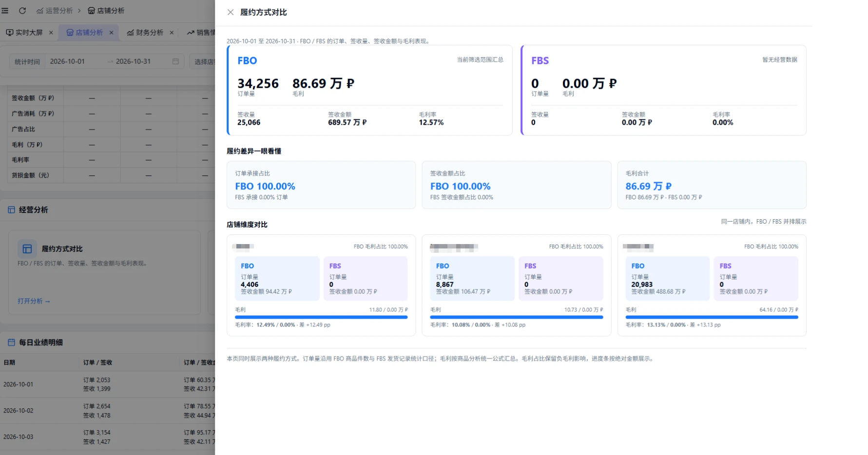Viewport: 868px width, 455px height.
Task: Click the 履约方式对比 card icon
Action: tap(27, 249)
